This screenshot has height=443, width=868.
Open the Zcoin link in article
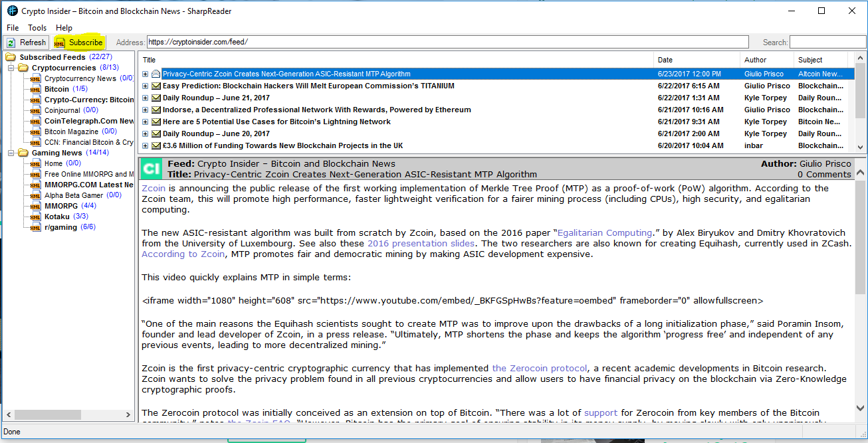(154, 188)
